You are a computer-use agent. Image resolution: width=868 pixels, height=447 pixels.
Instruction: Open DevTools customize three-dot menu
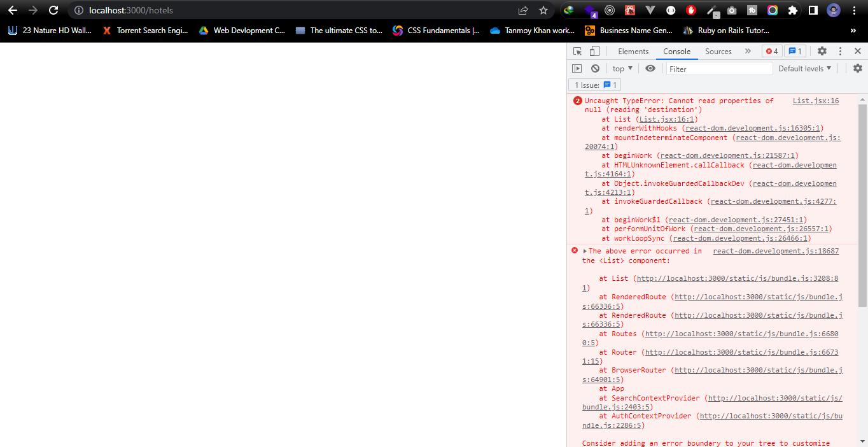coord(840,52)
